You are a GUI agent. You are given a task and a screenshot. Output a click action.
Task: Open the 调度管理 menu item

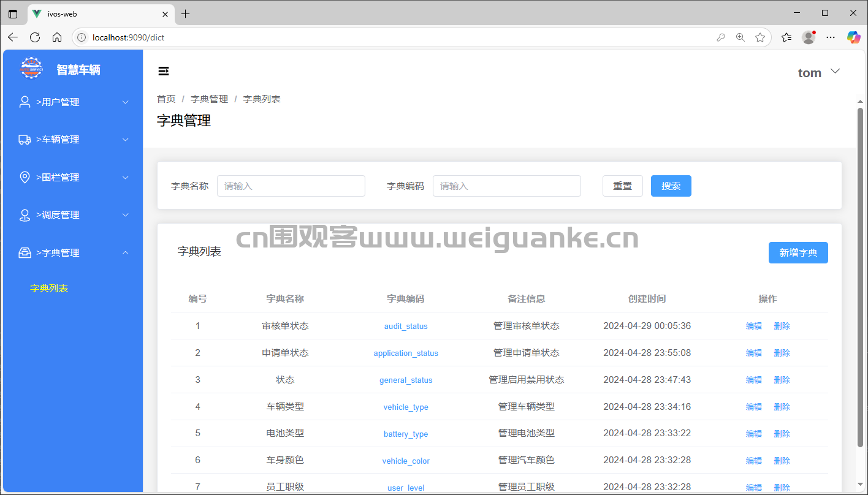[x=73, y=215]
